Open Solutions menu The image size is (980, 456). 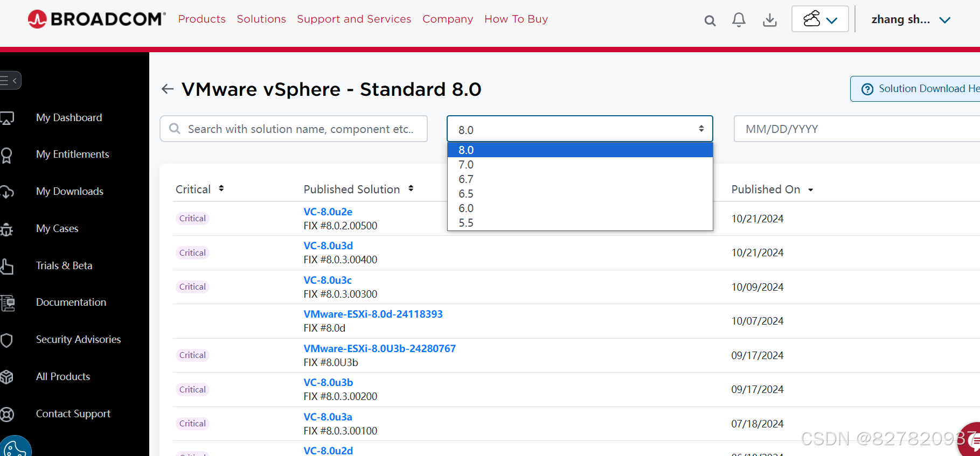[261, 19]
